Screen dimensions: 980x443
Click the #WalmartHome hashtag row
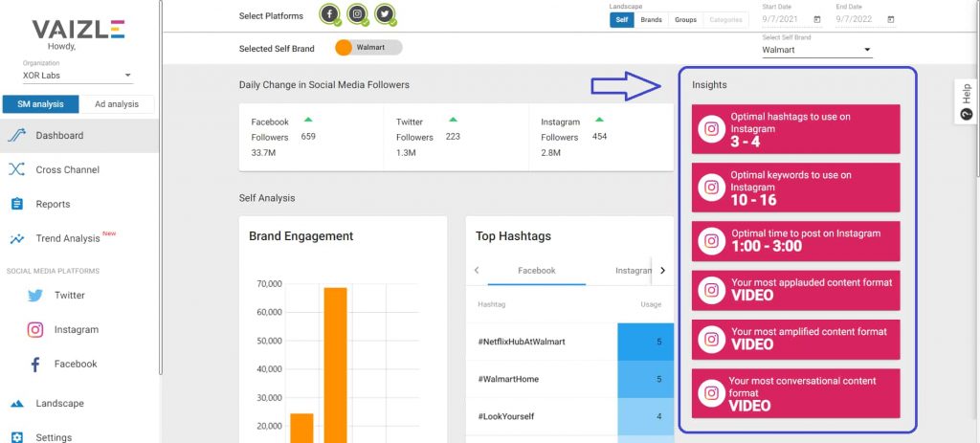570,379
